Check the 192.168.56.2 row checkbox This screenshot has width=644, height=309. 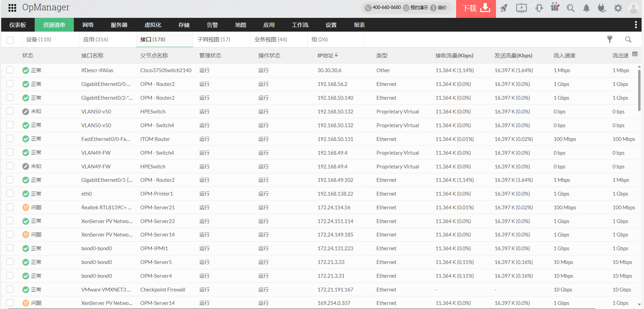tap(10, 84)
